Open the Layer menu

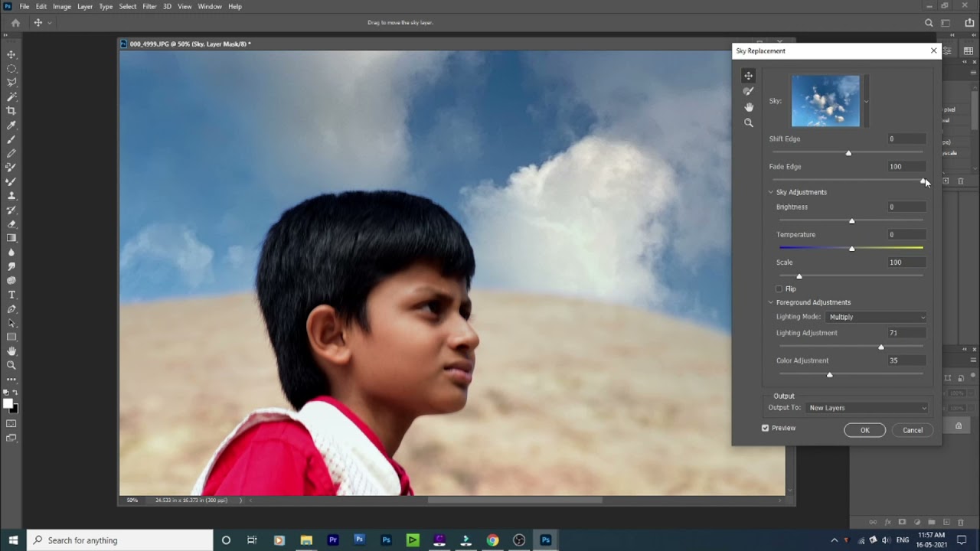pyautogui.click(x=85, y=6)
